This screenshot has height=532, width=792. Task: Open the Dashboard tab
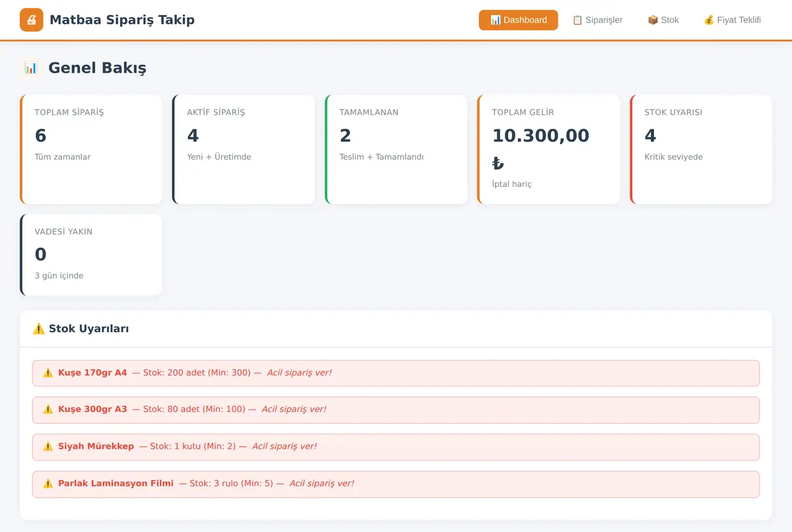[518, 20]
